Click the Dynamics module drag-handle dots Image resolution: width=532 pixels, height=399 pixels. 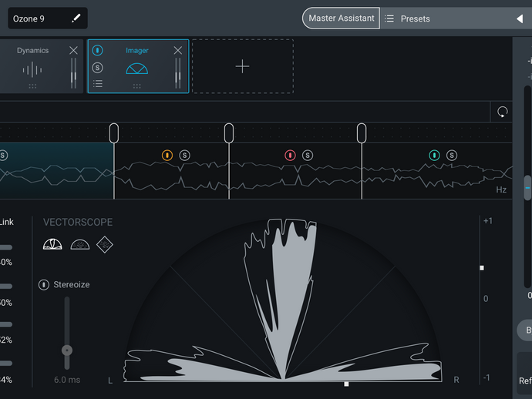[32, 86]
